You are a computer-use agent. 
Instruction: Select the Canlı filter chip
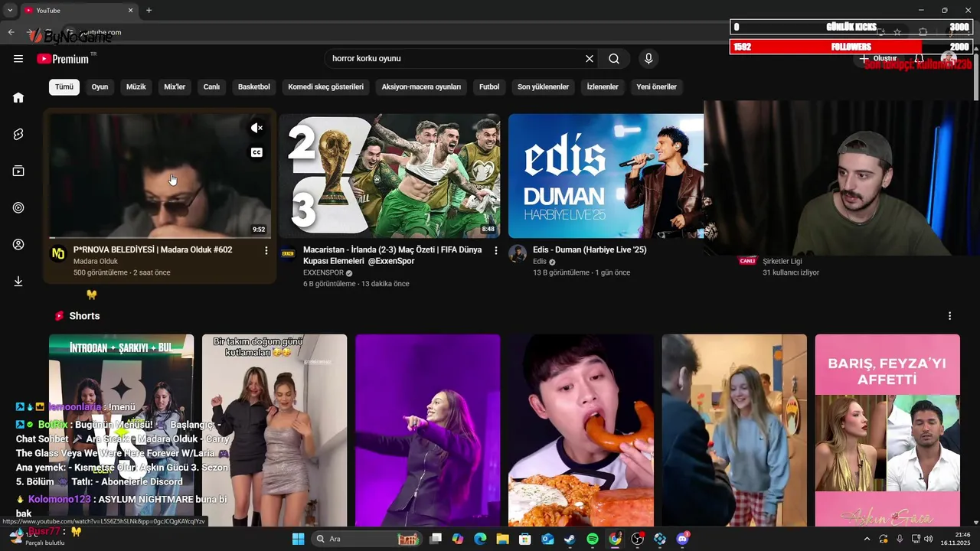(x=211, y=86)
